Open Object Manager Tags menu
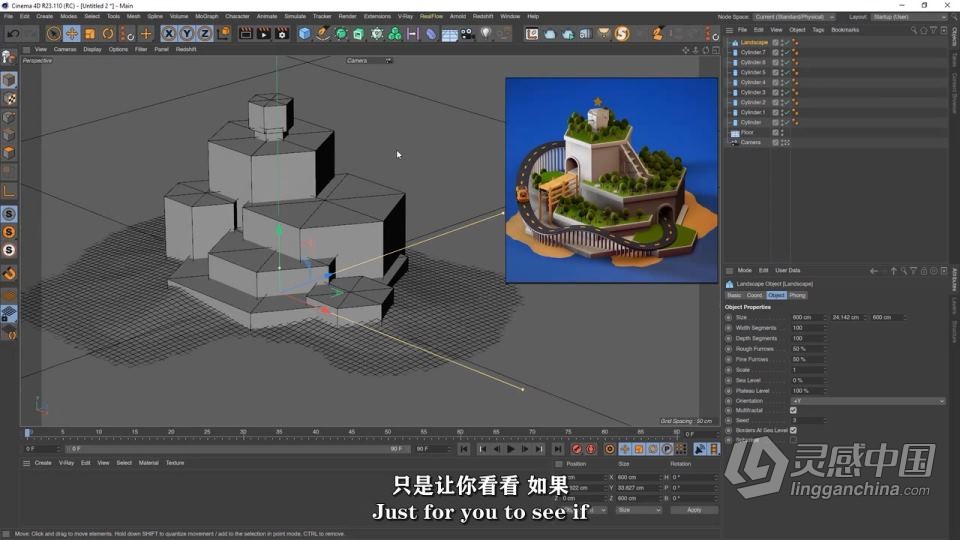The width and height of the screenshot is (960, 540). [818, 30]
